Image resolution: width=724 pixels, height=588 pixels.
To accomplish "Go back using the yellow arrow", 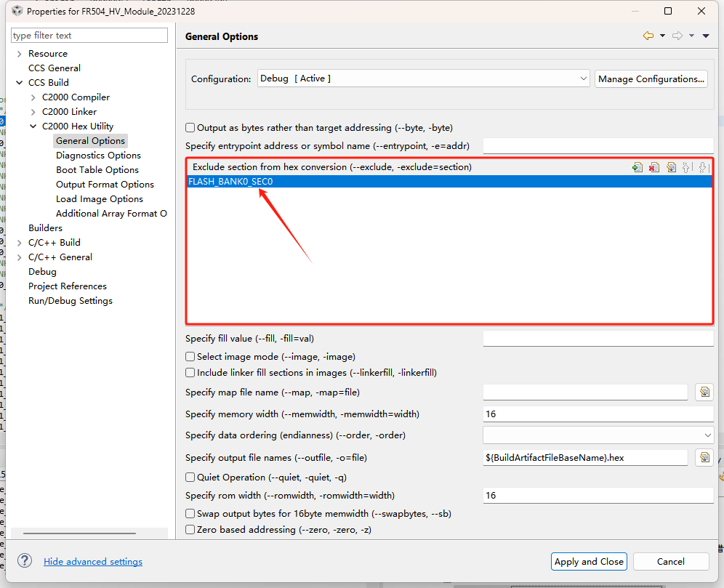I will pyautogui.click(x=648, y=36).
